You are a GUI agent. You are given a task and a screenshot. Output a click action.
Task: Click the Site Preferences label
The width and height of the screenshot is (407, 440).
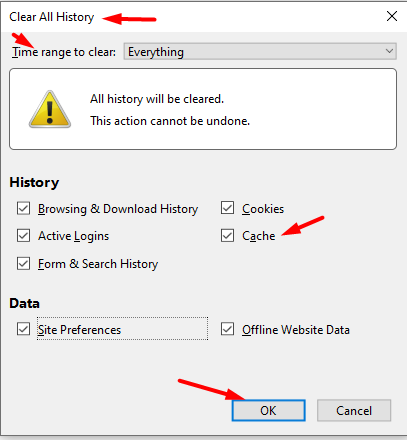[79, 330]
